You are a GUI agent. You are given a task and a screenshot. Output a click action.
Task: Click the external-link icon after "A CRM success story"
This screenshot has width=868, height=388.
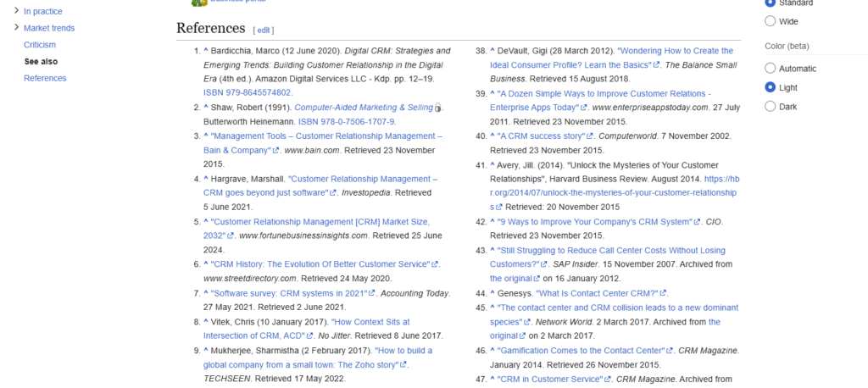coord(590,136)
